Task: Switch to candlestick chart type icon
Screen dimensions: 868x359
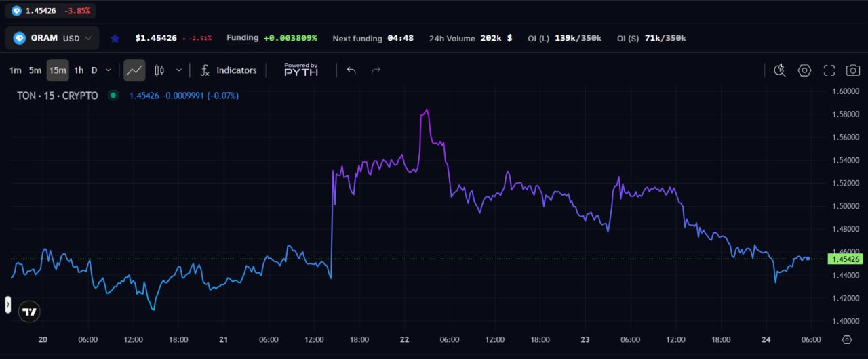Action: coord(159,70)
